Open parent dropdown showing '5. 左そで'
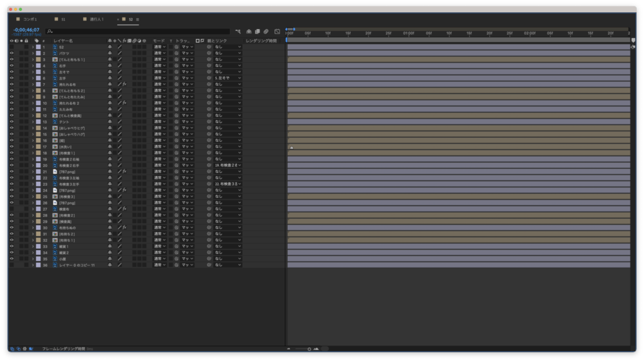The image size is (644, 361). pyautogui.click(x=228, y=78)
